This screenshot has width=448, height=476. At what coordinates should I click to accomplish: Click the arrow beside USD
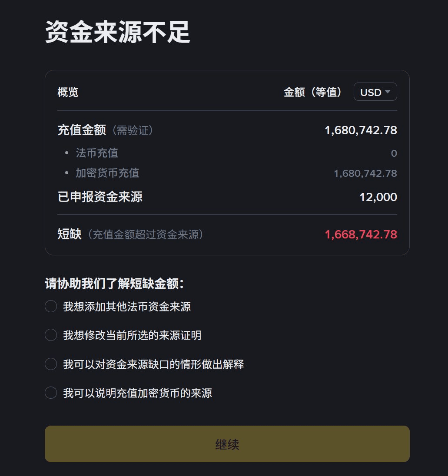(x=388, y=92)
